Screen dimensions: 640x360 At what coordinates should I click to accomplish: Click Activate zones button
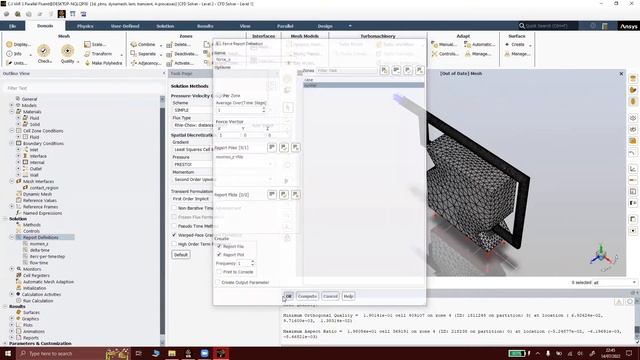(x=180, y=63)
